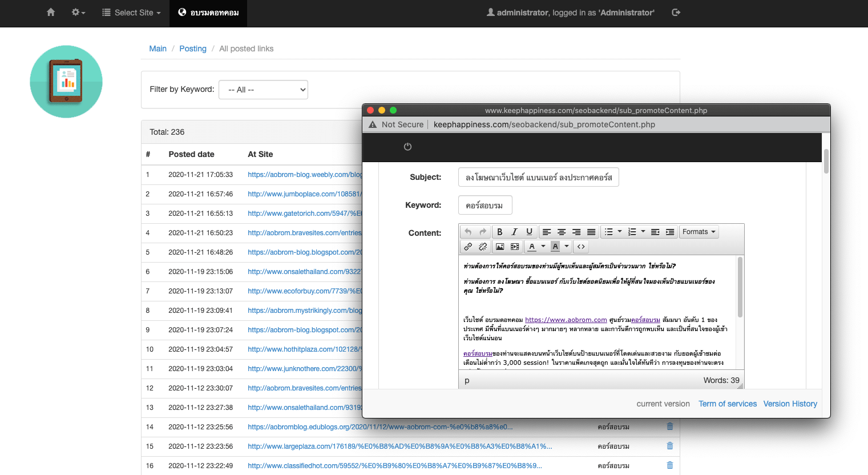Toggle underline formatting in content editor
Viewport: 868px width, 475px height.
pos(529,232)
